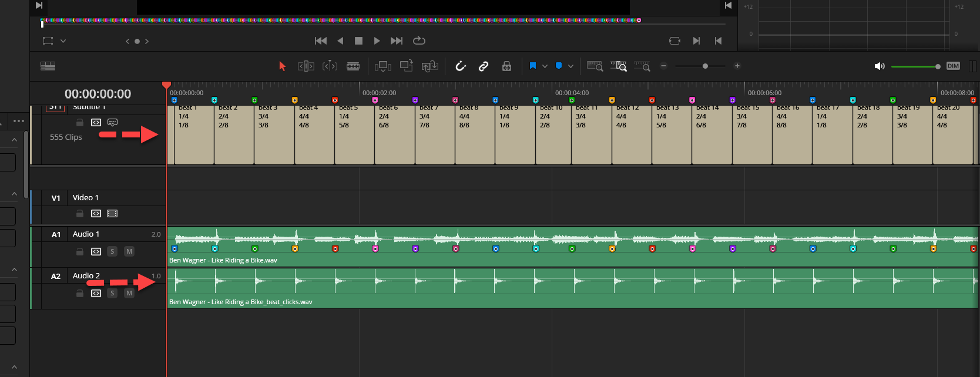Select the V1 destination control
This screenshot has height=377, width=980.
pyautogui.click(x=56, y=198)
